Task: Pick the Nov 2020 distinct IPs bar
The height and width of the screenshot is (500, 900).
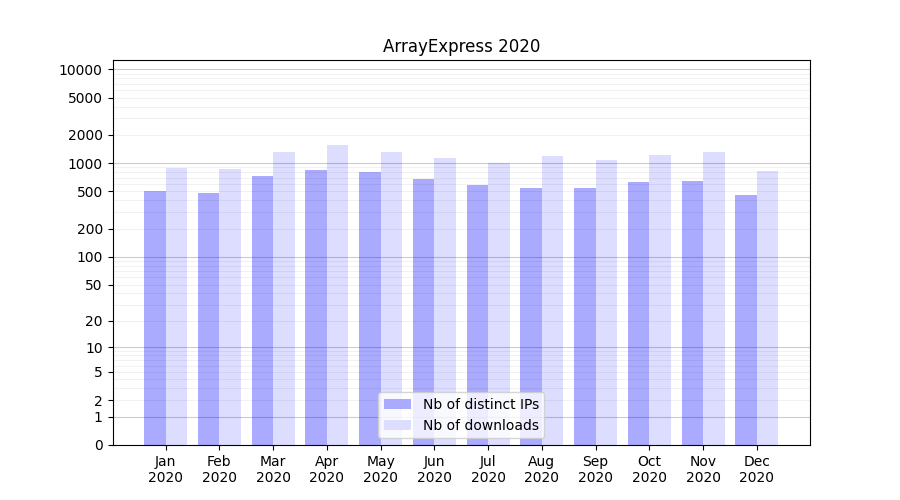Action: pos(692,313)
